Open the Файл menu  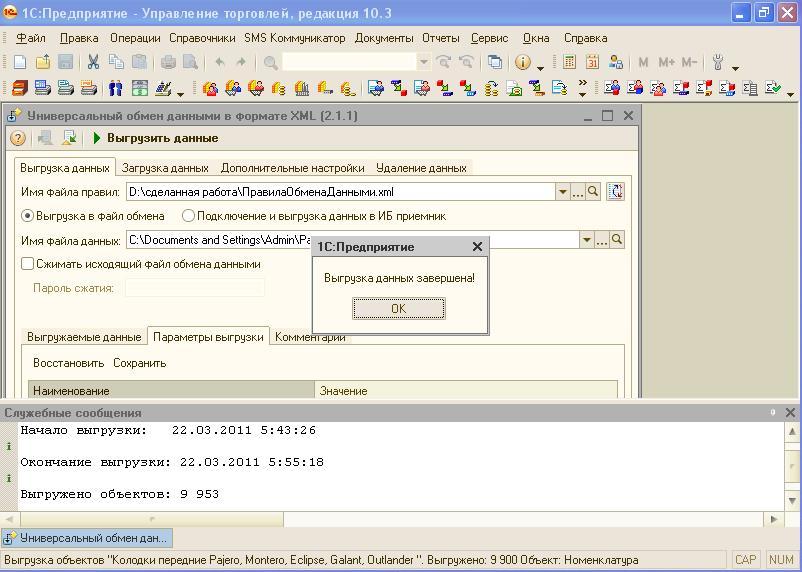point(31,38)
